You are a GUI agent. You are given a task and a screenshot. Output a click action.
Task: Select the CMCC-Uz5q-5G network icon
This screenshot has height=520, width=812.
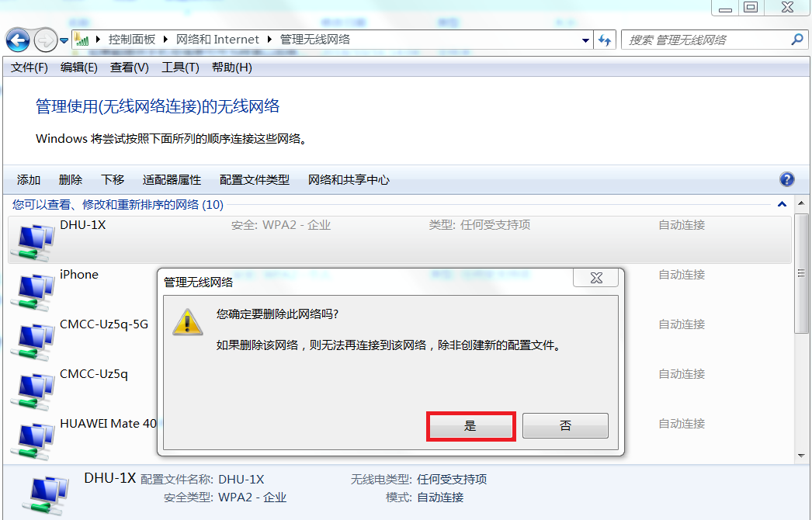coord(33,341)
